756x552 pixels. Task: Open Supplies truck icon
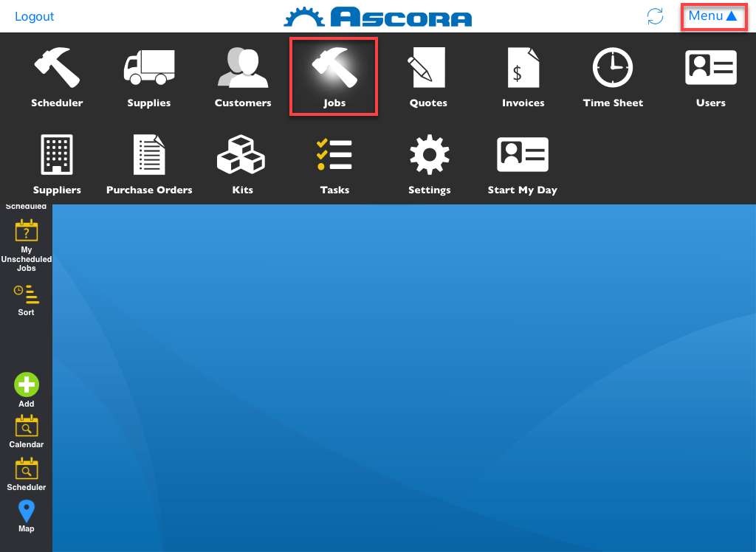click(x=148, y=69)
